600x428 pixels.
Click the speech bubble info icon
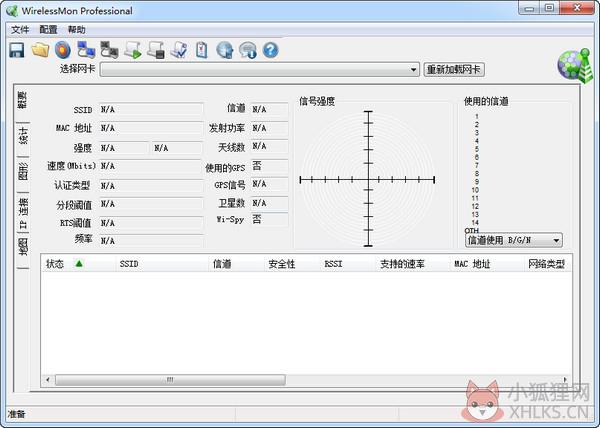click(248, 50)
